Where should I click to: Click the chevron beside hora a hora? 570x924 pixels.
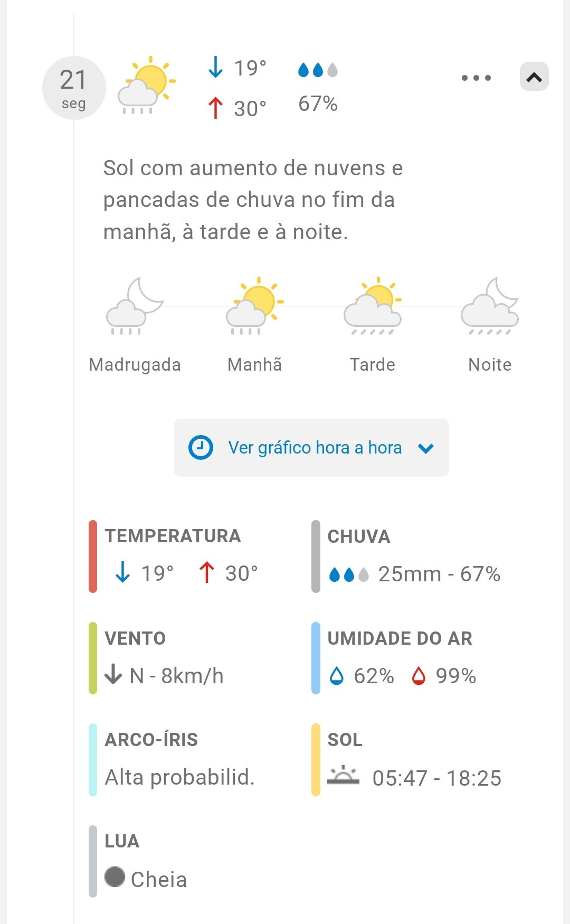(x=425, y=448)
